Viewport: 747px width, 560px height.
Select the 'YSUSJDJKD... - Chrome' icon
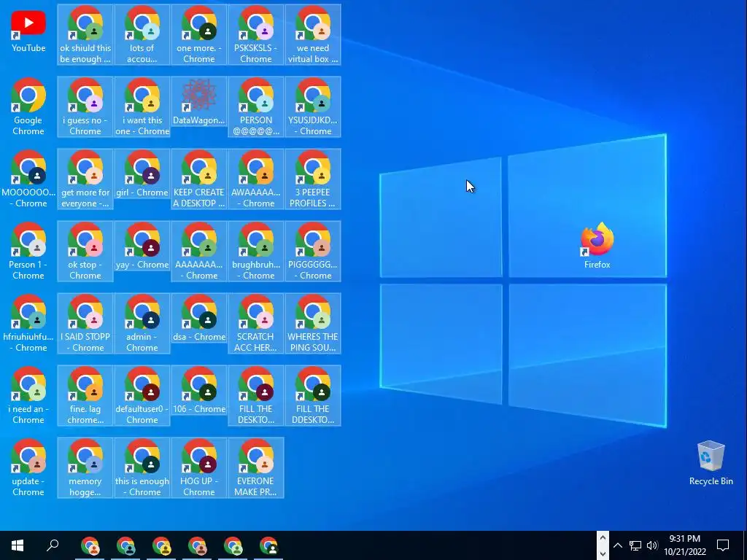312,106
